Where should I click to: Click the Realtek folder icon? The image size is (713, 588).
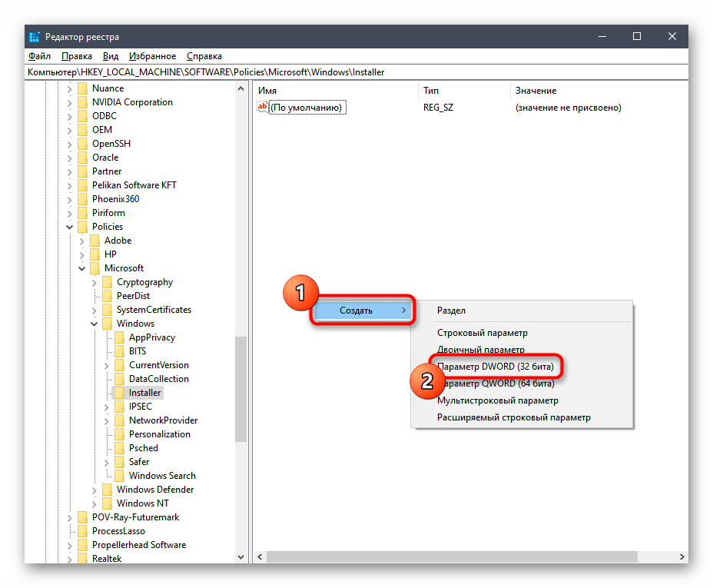click(x=83, y=559)
